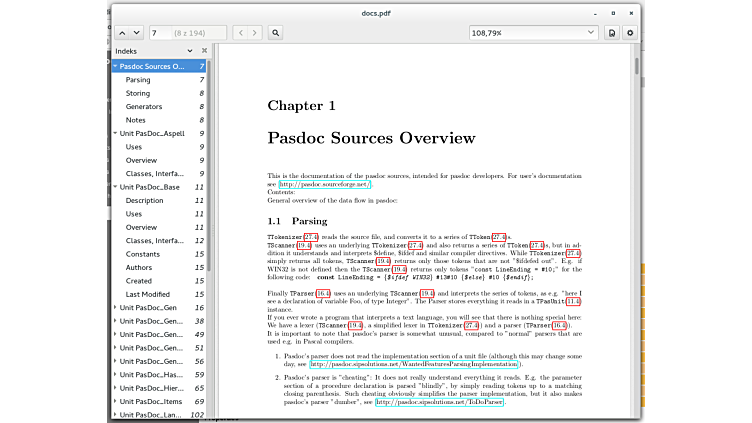Go to next page with down arrow

click(137, 33)
